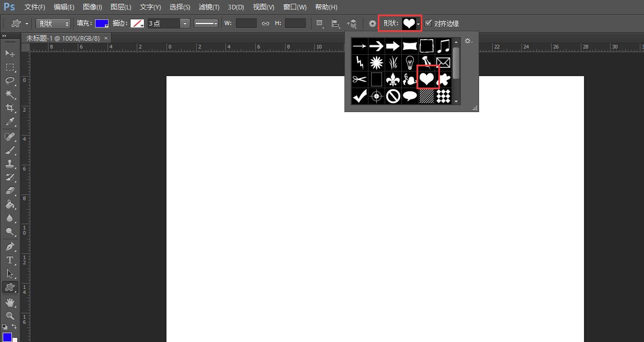The height and width of the screenshot is (342, 644).
Task: Open the path operations button
Action: pos(320,23)
